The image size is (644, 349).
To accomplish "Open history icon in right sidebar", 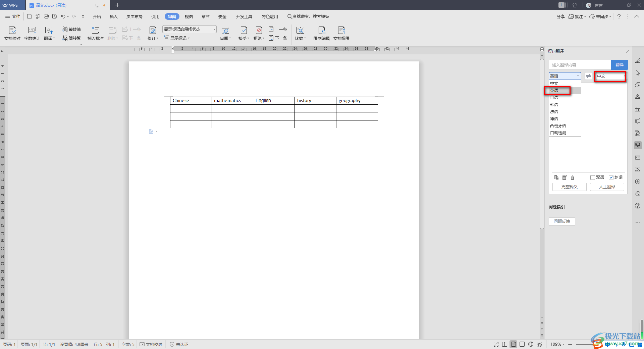I will (x=638, y=194).
